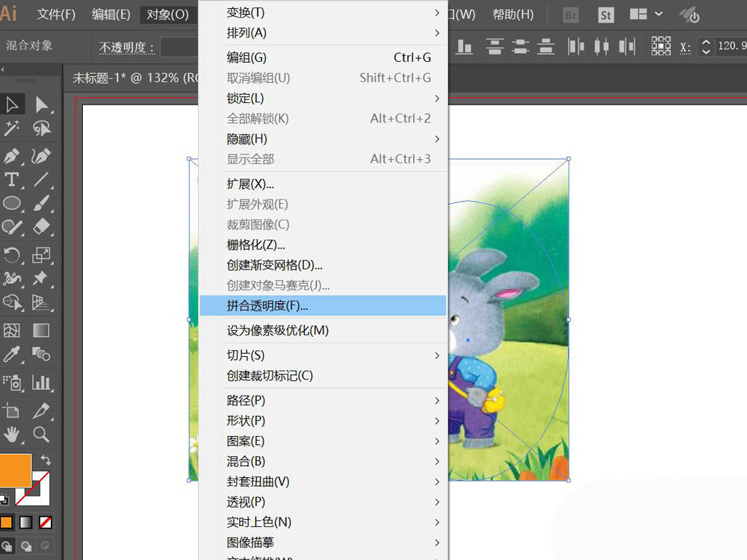This screenshot has width=747, height=560.
Task: Select the Line Segment tool
Action: (42, 179)
